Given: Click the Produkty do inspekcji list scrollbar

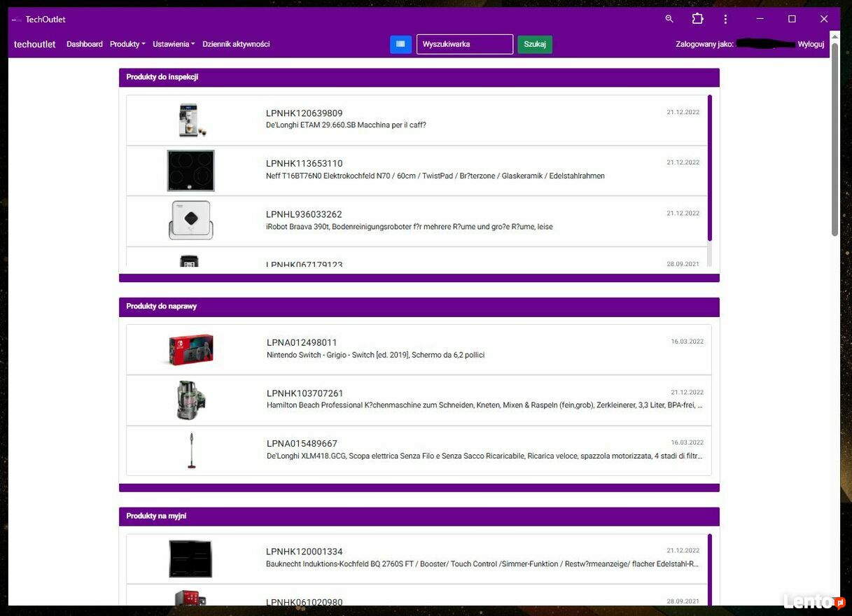Looking at the screenshot, I should [710, 168].
